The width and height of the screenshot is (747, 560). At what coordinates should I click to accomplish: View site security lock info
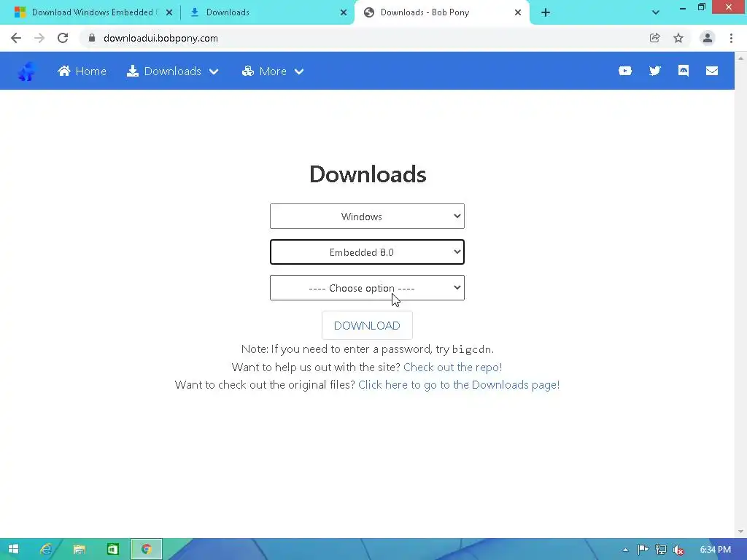[91, 38]
